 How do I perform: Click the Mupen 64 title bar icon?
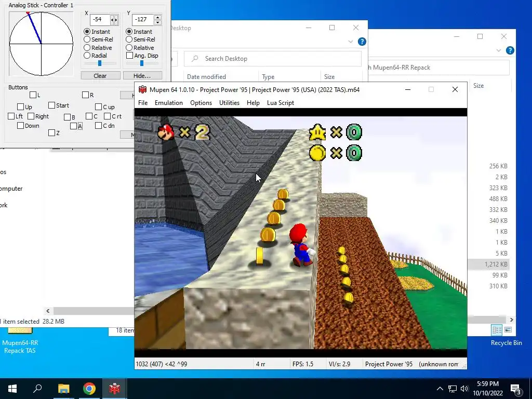[x=142, y=89]
